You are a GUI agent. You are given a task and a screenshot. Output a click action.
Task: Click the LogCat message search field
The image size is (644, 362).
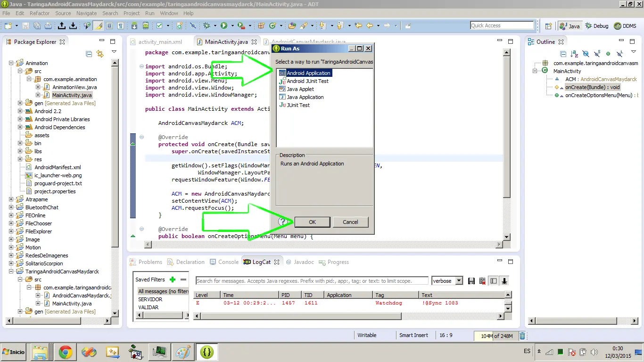312,281
